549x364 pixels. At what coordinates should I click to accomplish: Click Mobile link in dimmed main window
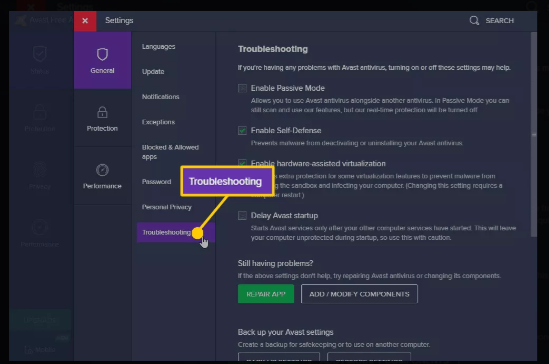40,349
